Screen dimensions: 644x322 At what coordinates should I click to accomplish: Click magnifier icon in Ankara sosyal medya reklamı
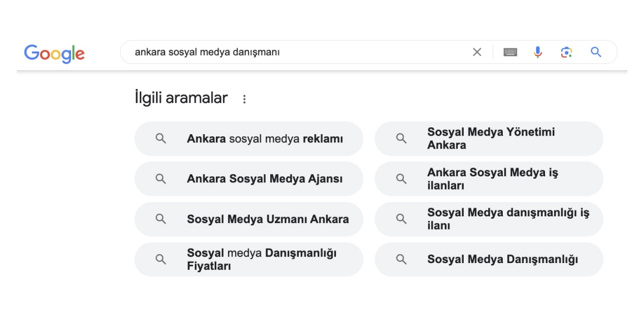pos(161,138)
